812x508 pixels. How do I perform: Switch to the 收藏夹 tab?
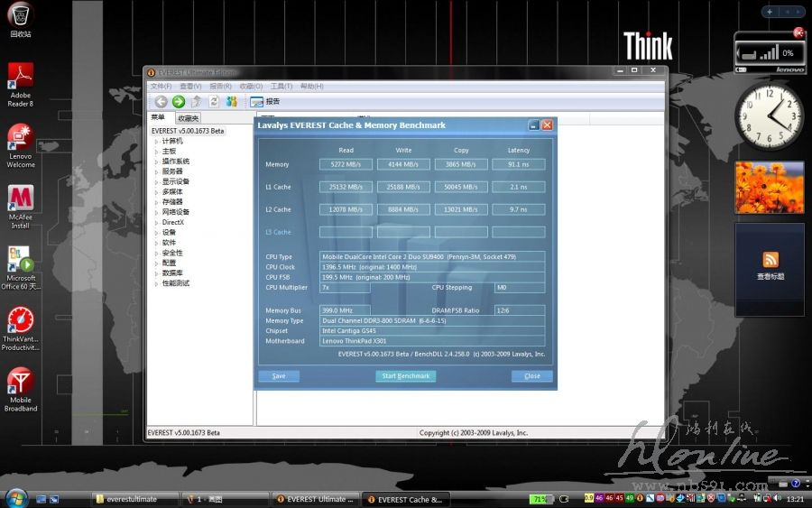189,118
